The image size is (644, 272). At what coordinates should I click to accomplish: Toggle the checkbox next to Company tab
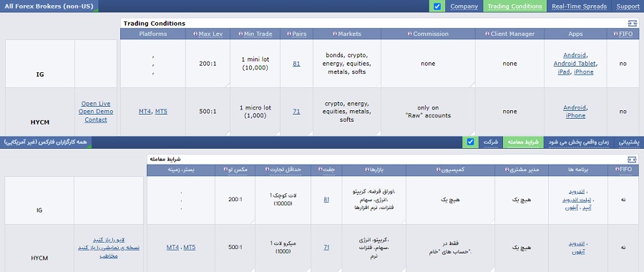pos(437,6)
